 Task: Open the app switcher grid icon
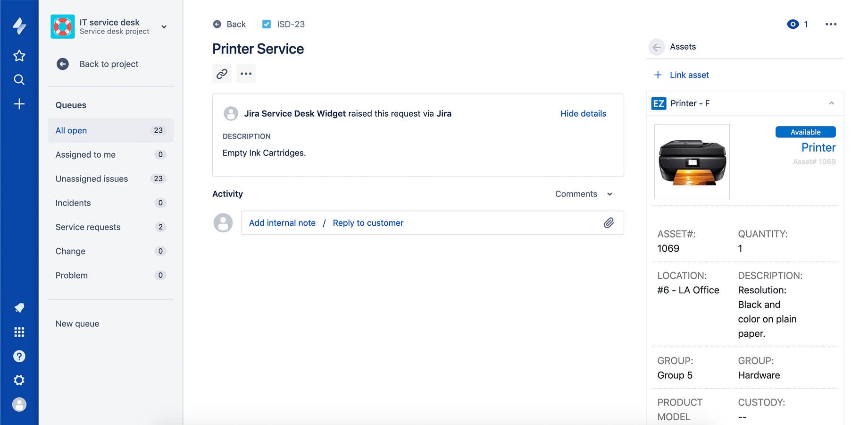tap(19, 332)
